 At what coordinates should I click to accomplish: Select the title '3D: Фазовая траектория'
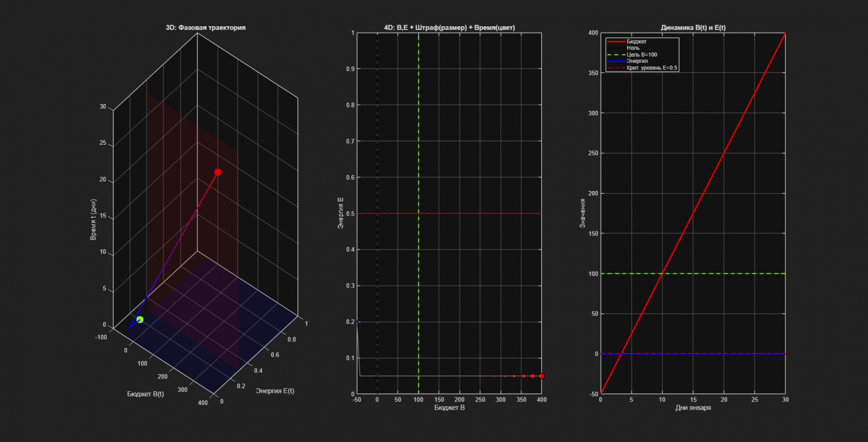click(206, 27)
